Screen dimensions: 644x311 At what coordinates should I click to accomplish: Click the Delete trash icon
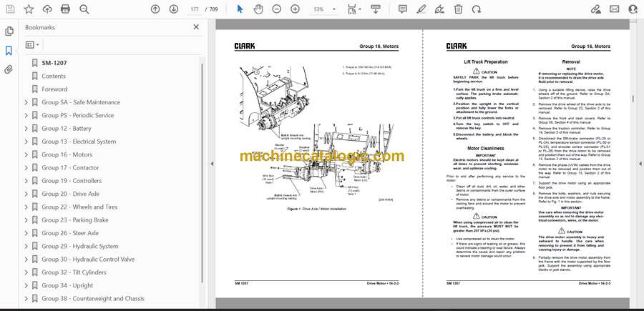coord(459,9)
